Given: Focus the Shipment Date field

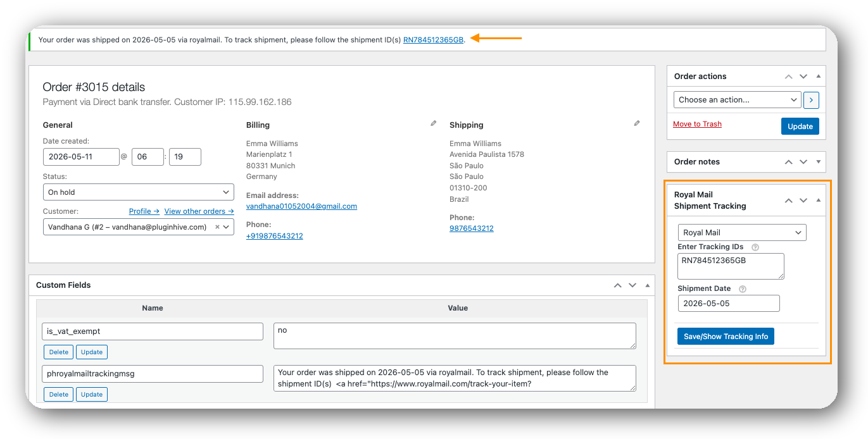Looking at the screenshot, I should (729, 304).
